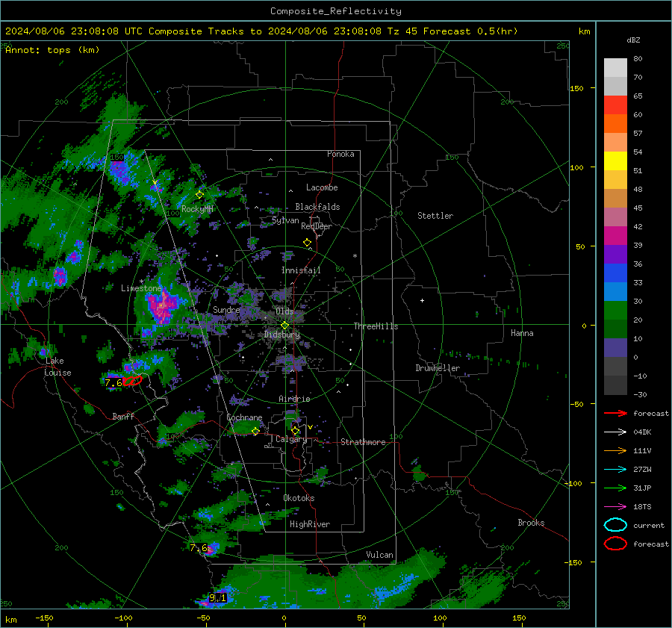This screenshot has width=672, height=628.
Task: Pick the magenta 39-42 dBZ color swatch
Action: point(615,236)
